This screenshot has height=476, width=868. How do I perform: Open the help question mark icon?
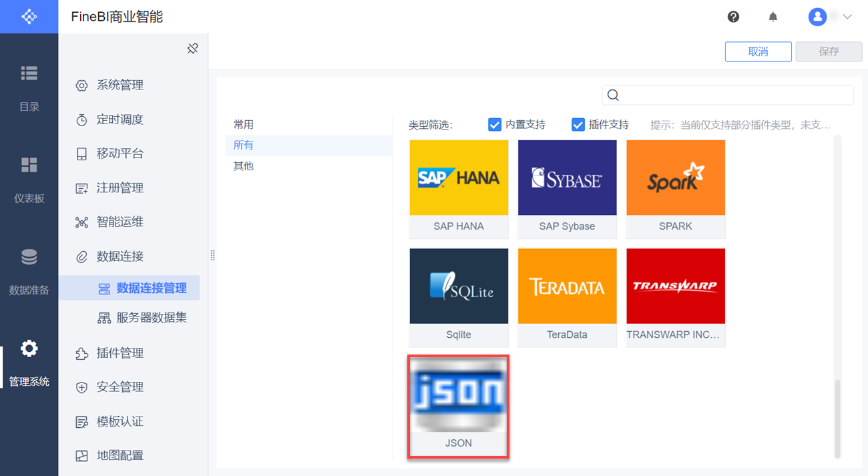[x=733, y=17]
